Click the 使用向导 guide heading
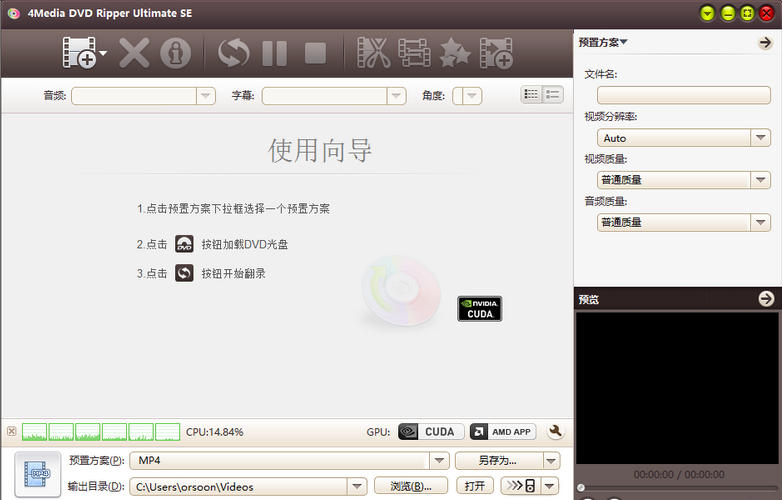This screenshot has height=500, width=782. (x=320, y=151)
